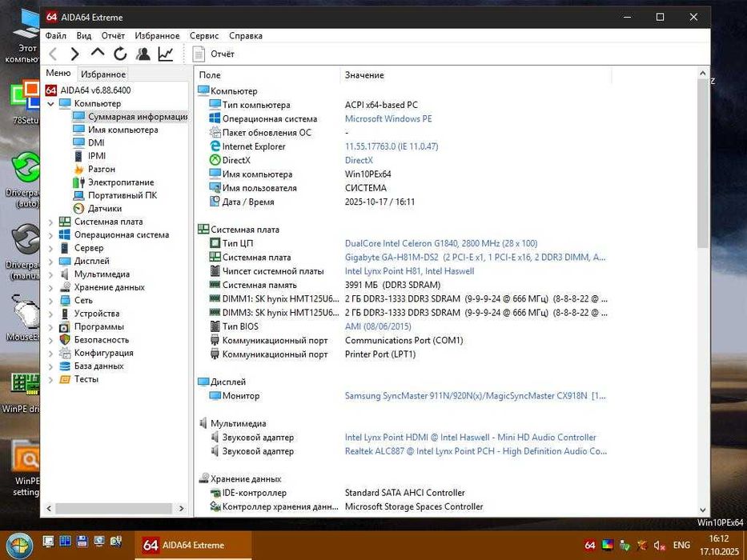This screenshot has height=560, width=747.
Task: Expand the Системная плата tree node
Action: pos(51,222)
